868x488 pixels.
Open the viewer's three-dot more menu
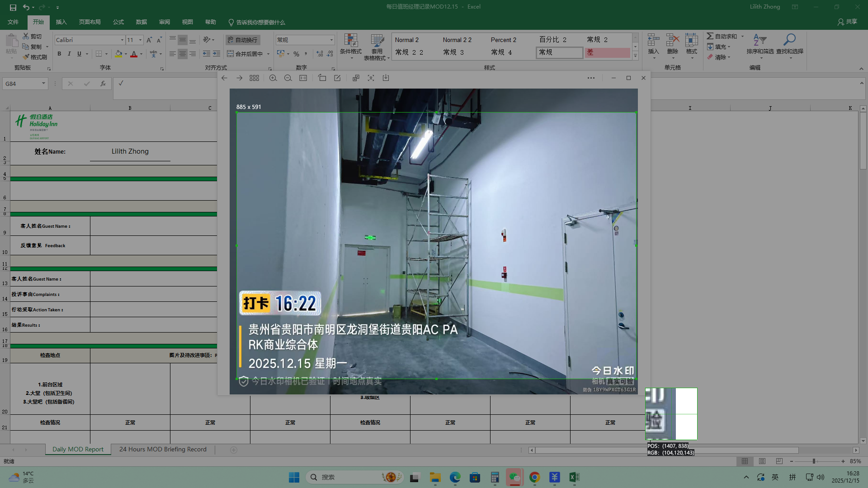591,78
